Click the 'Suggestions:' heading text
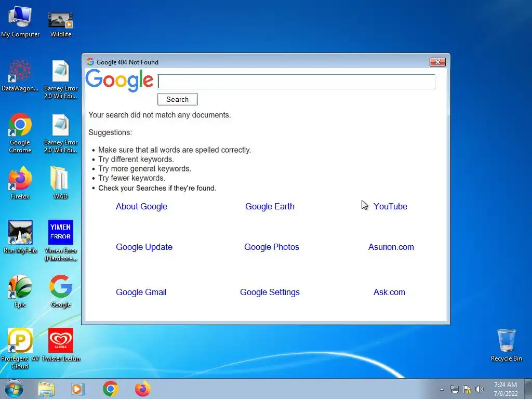This screenshot has height=399, width=532. coord(110,132)
